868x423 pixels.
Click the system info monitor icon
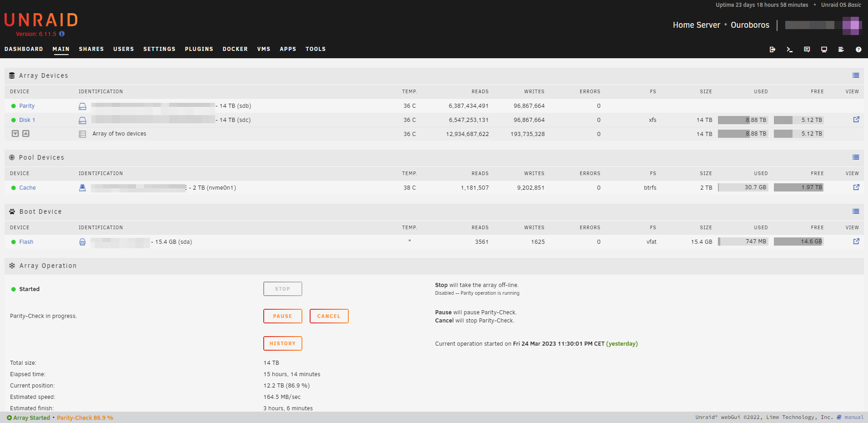824,50
